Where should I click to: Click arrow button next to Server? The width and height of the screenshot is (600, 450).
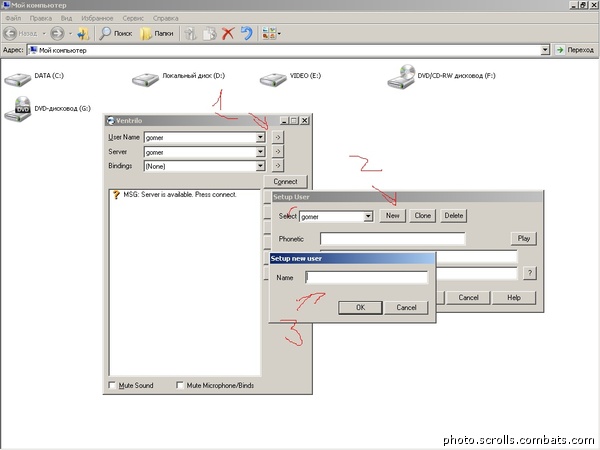pos(278,152)
